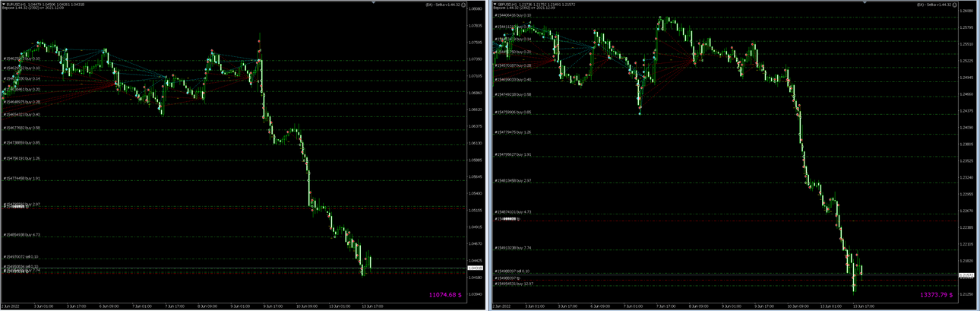Click the 13373.79 $ profit value on GBPUSD
The width and height of the screenshot is (980, 311).
pos(936,294)
